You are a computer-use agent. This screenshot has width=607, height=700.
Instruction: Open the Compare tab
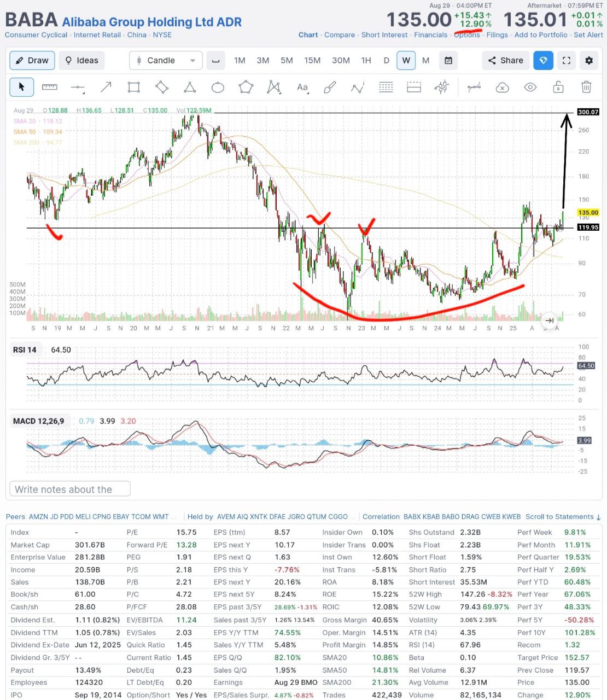340,35
